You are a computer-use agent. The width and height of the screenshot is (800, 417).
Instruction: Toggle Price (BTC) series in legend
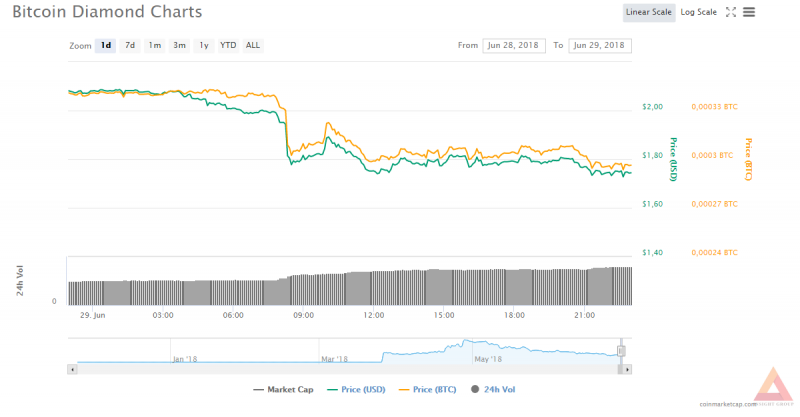click(x=428, y=389)
